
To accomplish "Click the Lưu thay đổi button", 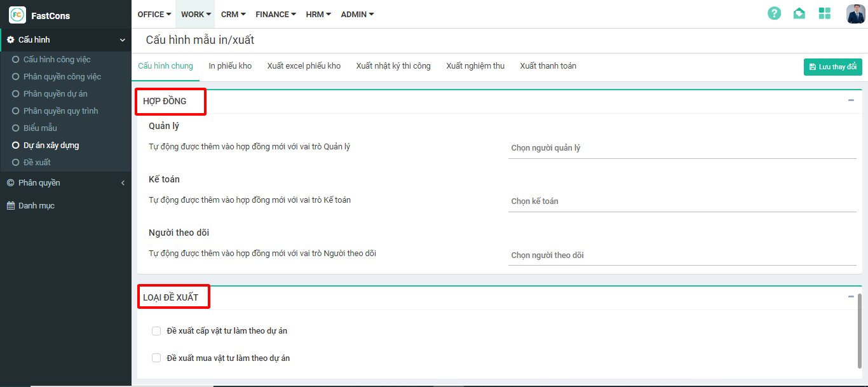I will point(832,67).
